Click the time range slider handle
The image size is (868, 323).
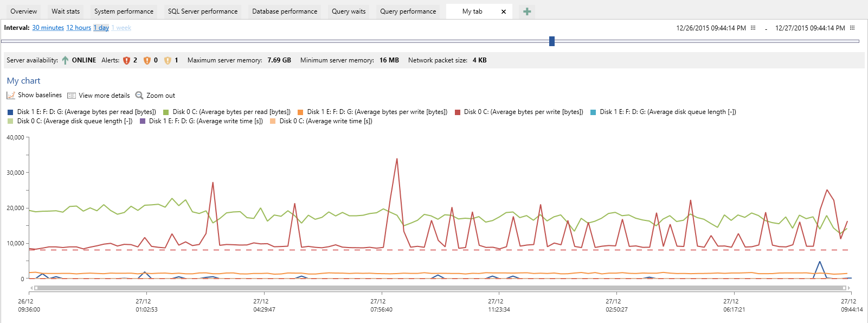tap(552, 41)
